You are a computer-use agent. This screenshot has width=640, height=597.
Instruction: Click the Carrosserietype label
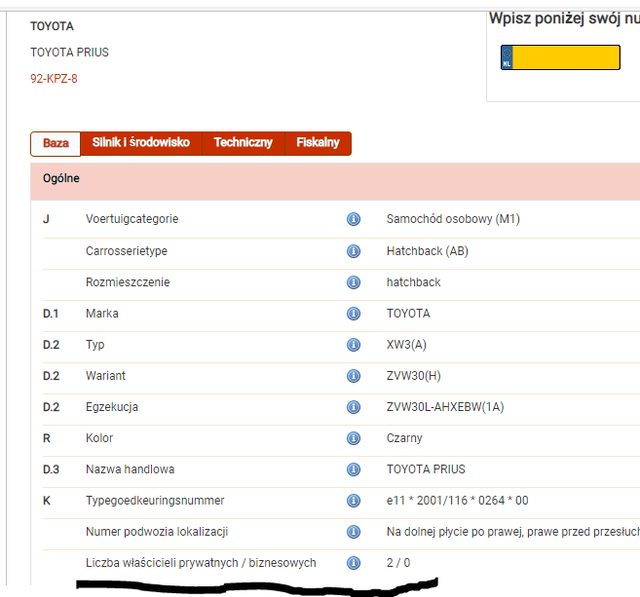coord(127,251)
